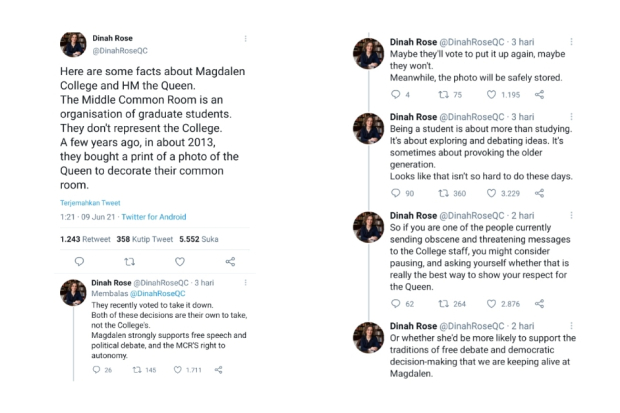This screenshot has width=620, height=413.
Task: Share the main tweet via share icon
Action: point(230,261)
